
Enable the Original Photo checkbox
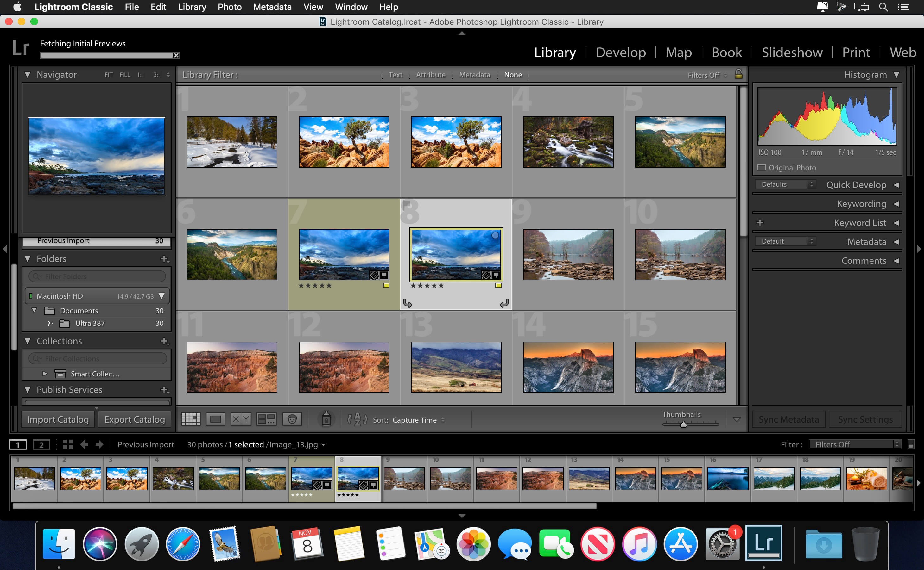point(761,167)
